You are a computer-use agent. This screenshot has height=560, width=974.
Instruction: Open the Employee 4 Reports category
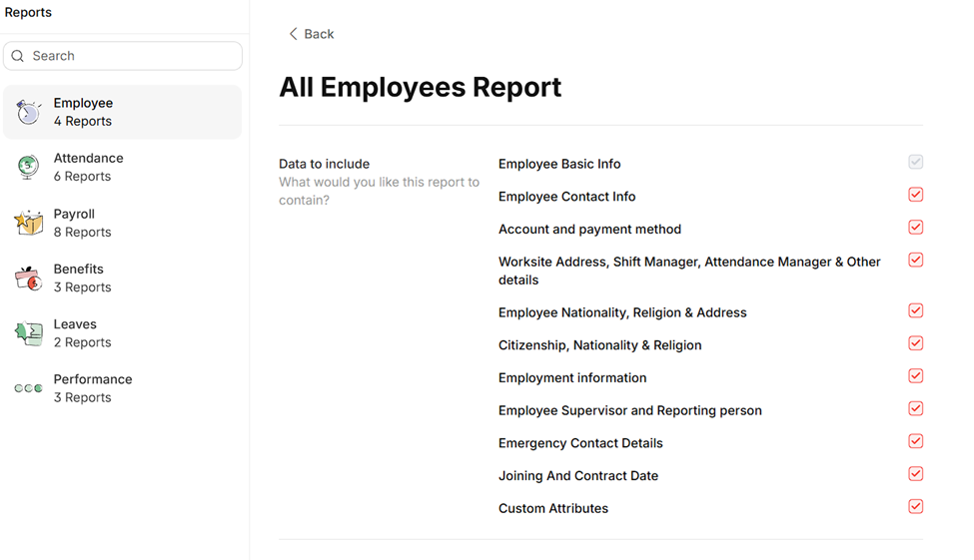pos(122,112)
